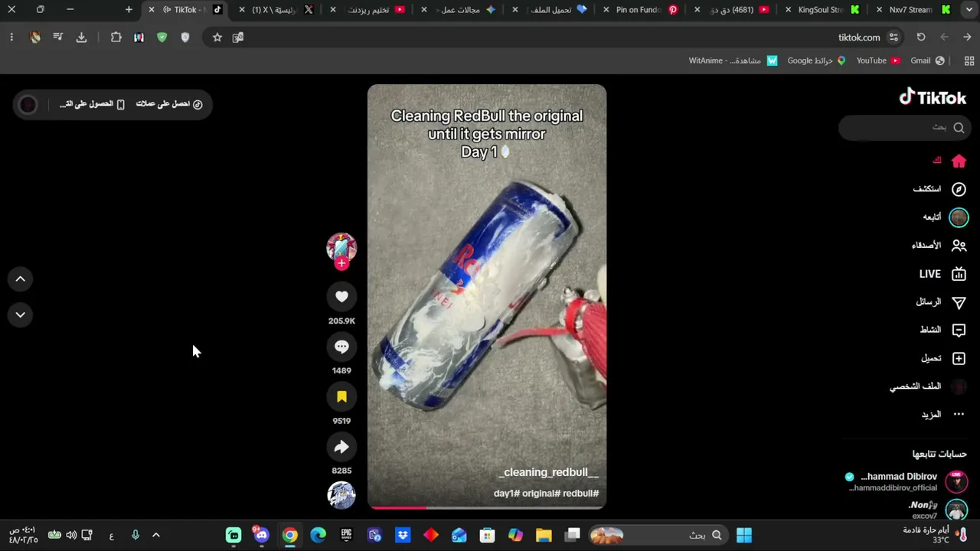The image size is (980, 551).
Task: Open the tab search dropdown arrow
Action: coord(969,9)
